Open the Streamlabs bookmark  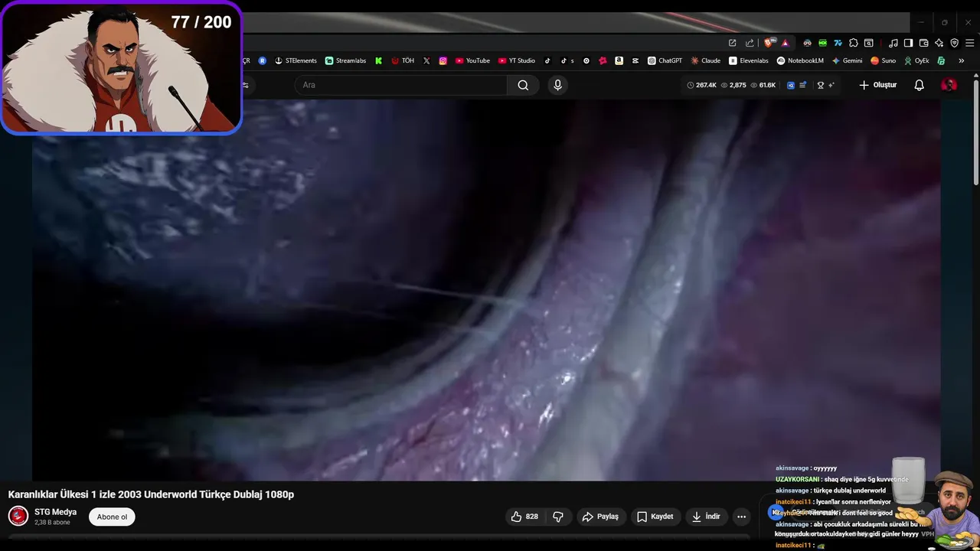point(345,60)
